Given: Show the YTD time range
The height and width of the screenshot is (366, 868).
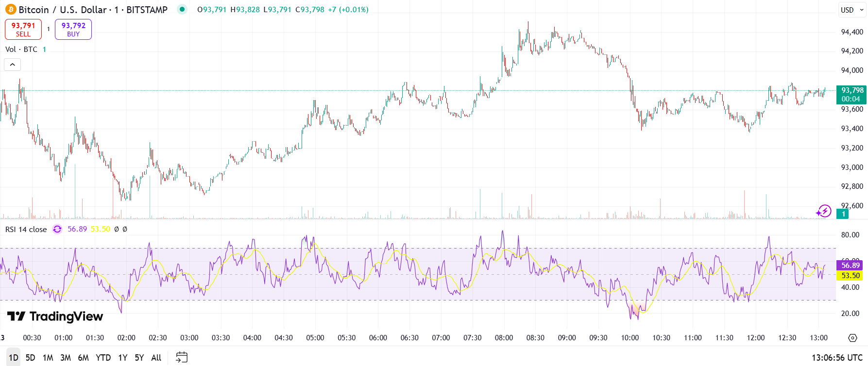Looking at the screenshot, I should 103,358.
